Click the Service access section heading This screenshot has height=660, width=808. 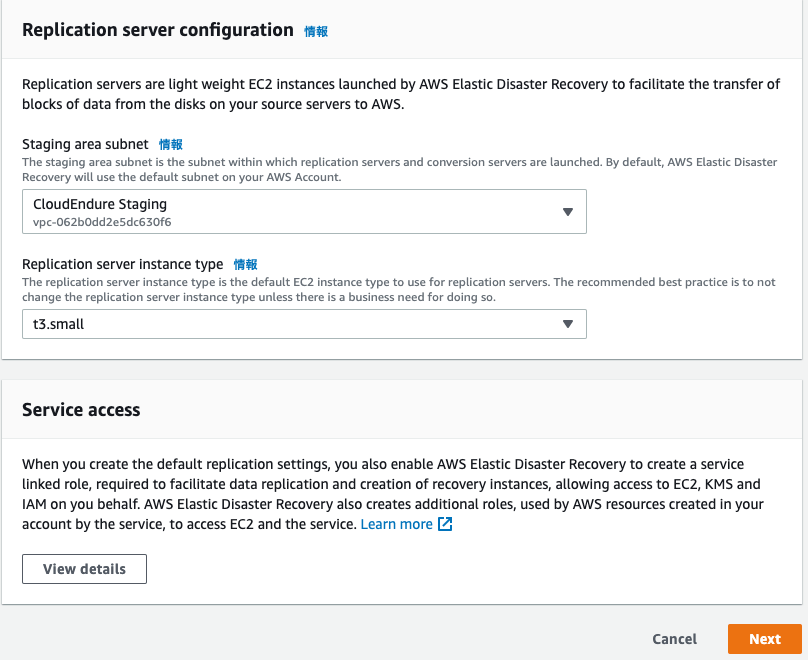click(x=81, y=410)
